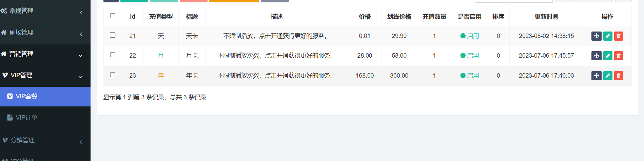The image size is (644, 161).
Task: Click the document icon beside VIP订单
Action: (10, 118)
